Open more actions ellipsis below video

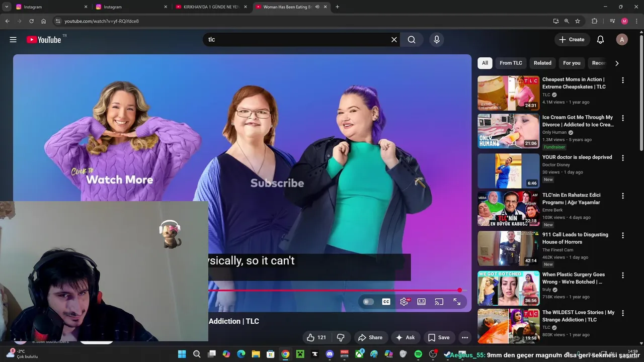click(465, 337)
